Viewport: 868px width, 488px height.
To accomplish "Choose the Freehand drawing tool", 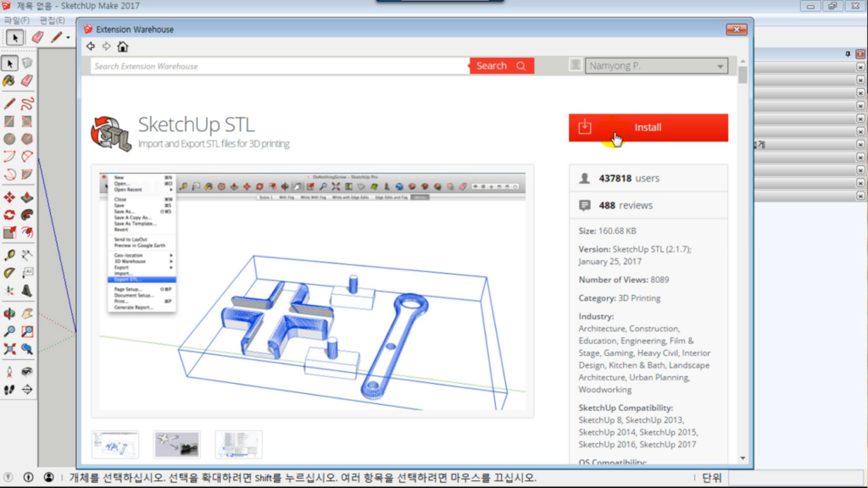I will coord(27,103).
